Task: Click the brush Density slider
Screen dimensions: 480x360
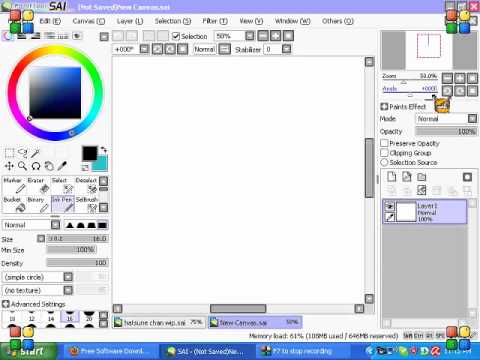Action: tap(77, 263)
